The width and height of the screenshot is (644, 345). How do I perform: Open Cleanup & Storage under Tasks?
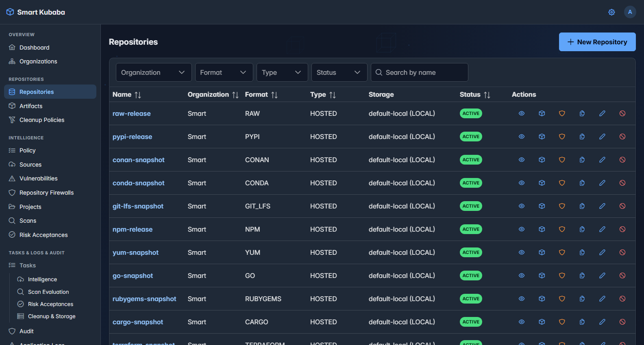pyautogui.click(x=52, y=316)
